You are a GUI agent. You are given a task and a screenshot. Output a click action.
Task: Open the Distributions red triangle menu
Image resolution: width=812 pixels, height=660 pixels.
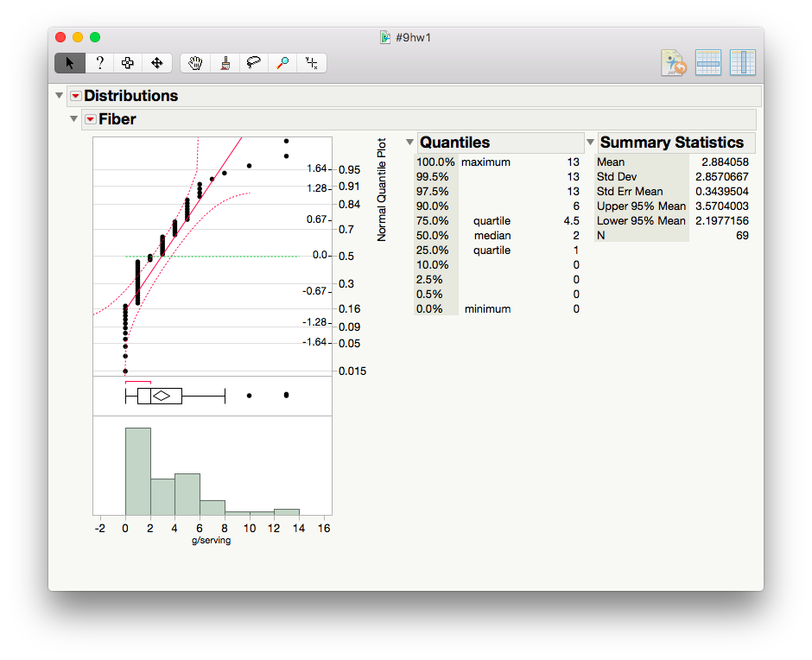76,96
